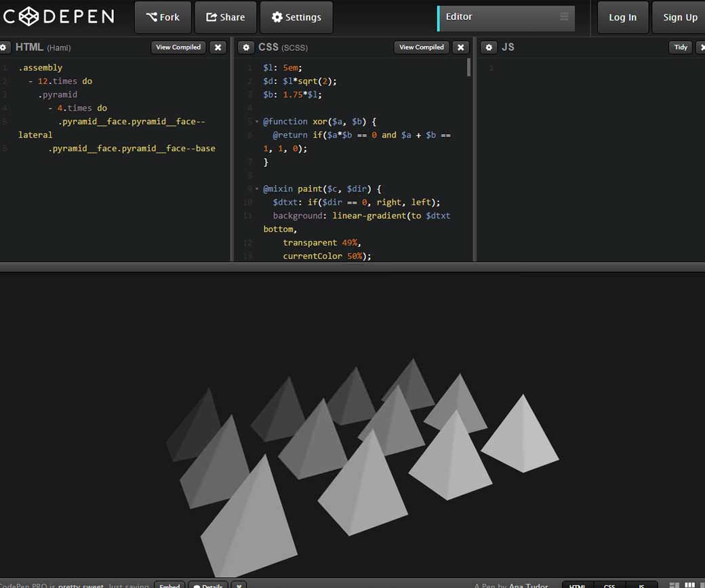
Task: Open the Share options
Action: click(x=225, y=17)
